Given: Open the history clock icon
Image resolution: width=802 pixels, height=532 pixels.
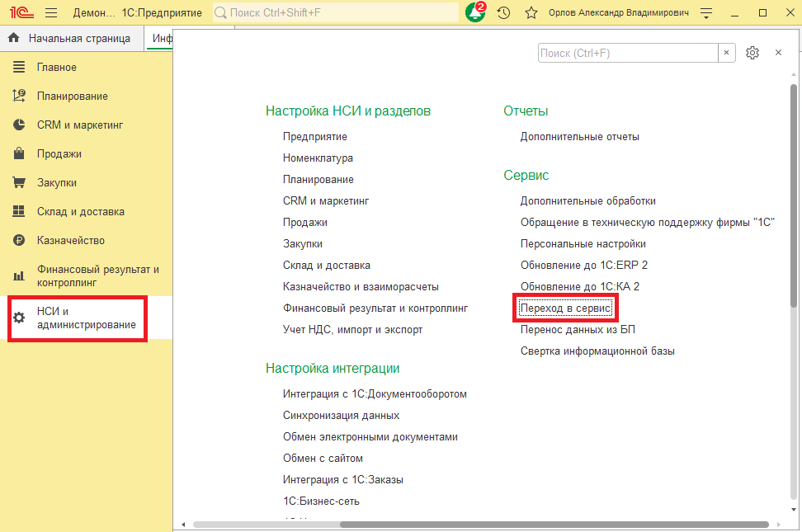Looking at the screenshot, I should 504,13.
